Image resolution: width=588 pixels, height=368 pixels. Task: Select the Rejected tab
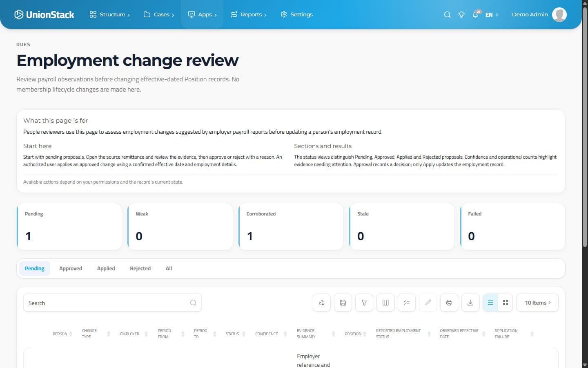140,268
